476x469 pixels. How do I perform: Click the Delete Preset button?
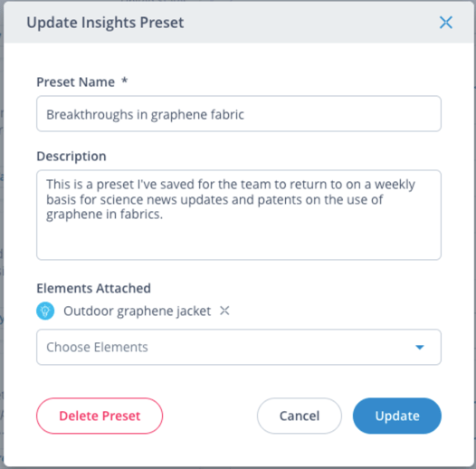100,416
